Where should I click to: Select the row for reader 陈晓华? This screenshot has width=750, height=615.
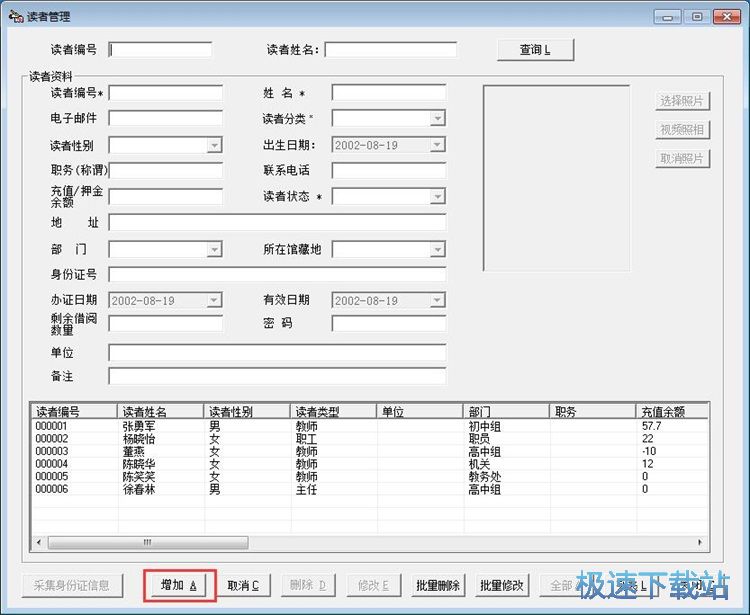tap(144, 464)
